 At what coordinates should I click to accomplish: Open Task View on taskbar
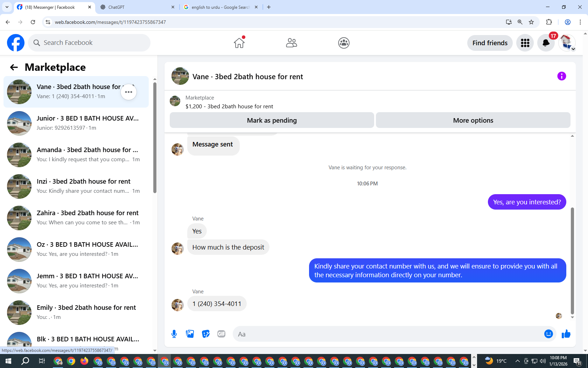(x=42, y=361)
